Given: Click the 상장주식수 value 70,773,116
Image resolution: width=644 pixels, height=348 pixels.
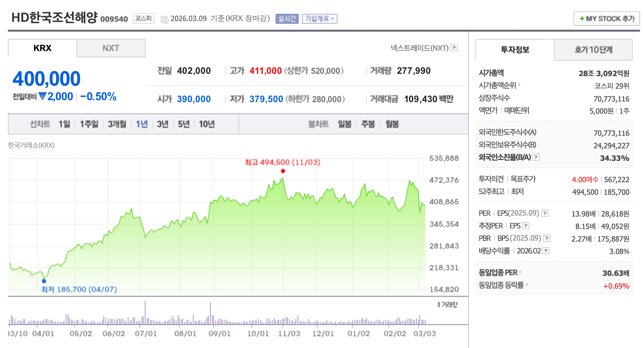Looking at the screenshot, I should 611,99.
